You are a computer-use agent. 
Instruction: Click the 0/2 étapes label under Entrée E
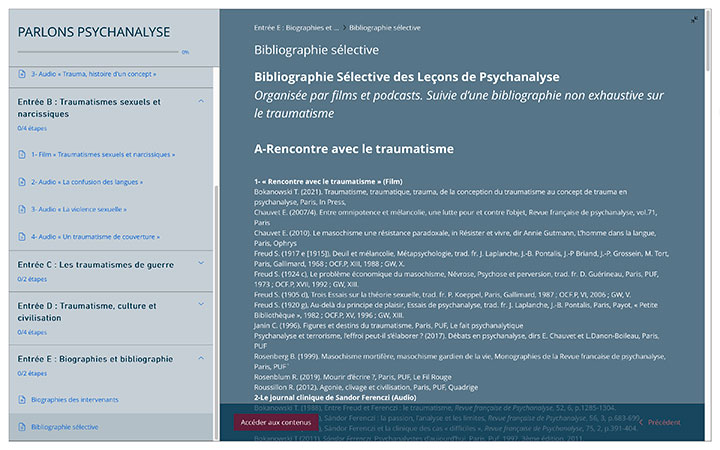[x=32, y=373]
